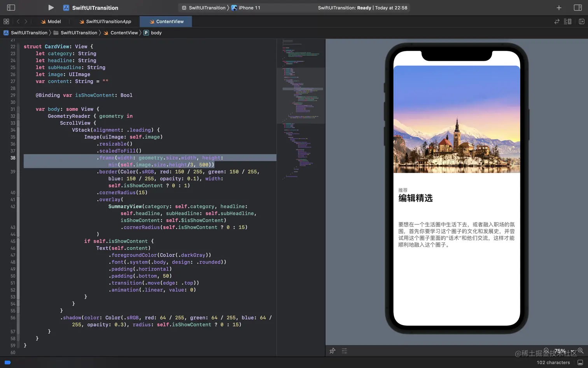The image size is (588, 368).
Task: Click 'let image: UIImage' on line 26
Action: pos(63,74)
